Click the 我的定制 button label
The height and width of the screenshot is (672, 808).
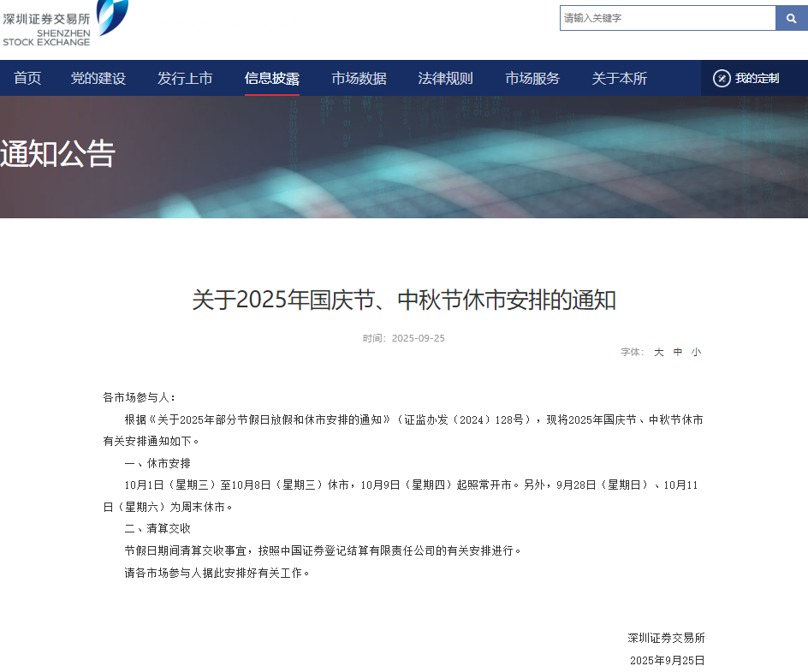click(x=757, y=79)
